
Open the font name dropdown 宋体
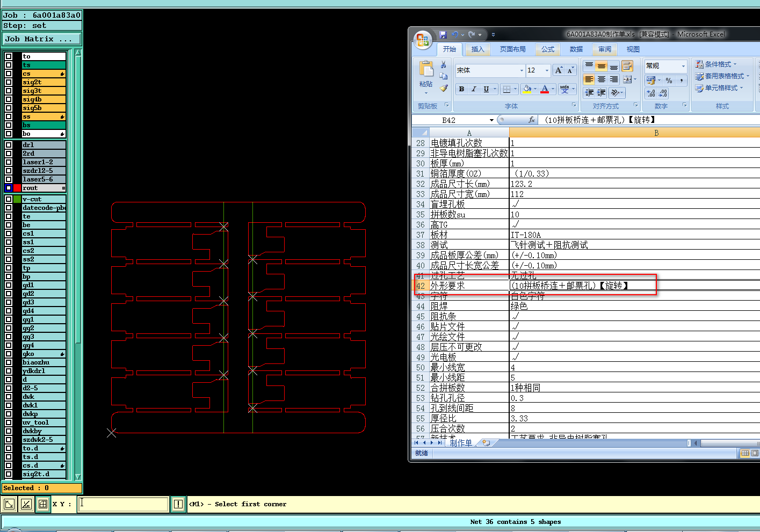[521, 70]
